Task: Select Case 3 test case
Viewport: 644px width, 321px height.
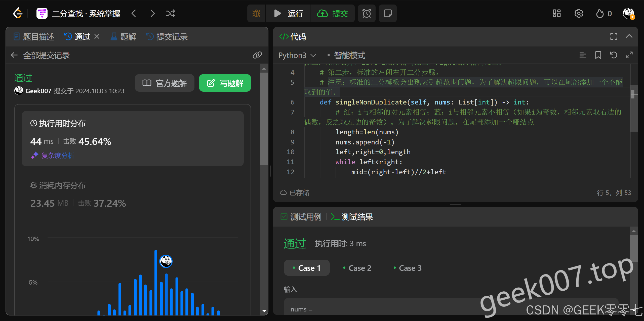Action: (408, 268)
